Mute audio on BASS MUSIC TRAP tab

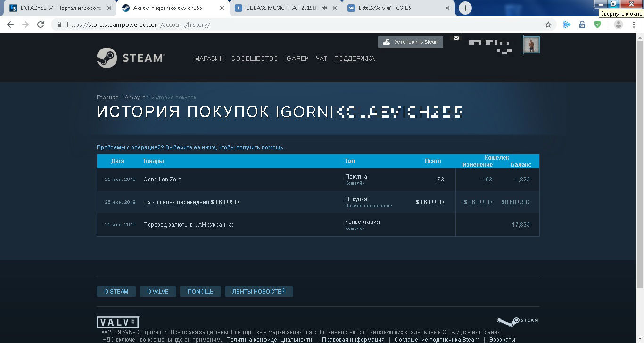coord(324,8)
